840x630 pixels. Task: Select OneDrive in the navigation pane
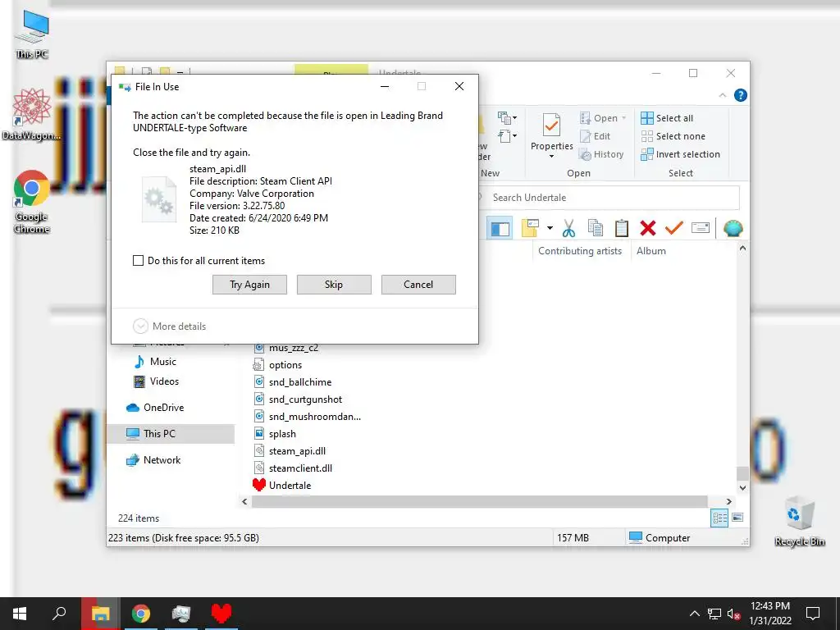tap(155, 408)
